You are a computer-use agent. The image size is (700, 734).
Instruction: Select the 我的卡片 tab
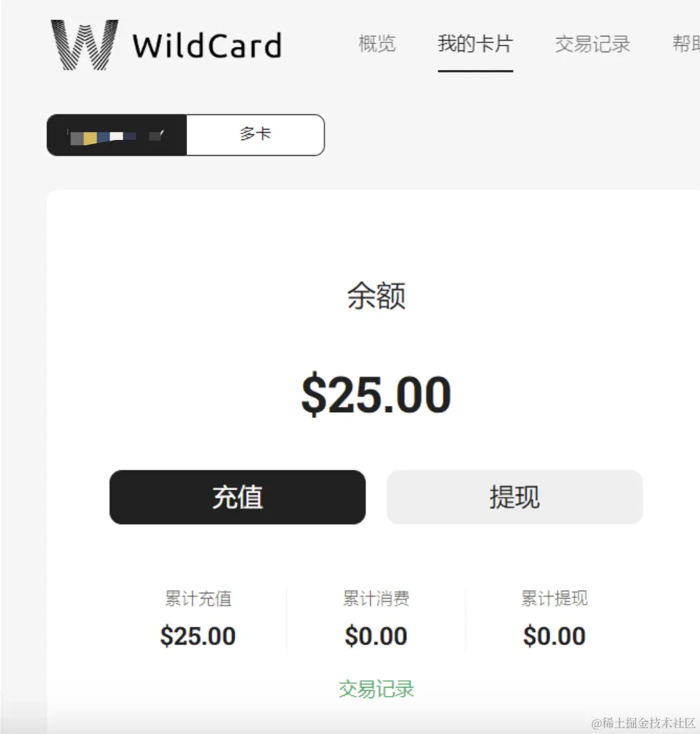coord(475,44)
